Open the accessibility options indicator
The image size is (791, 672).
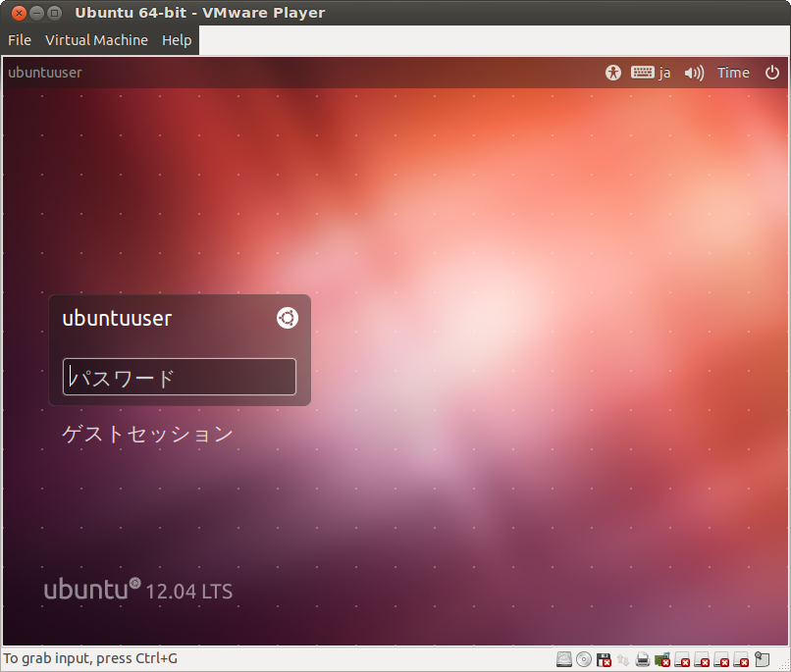[613, 73]
